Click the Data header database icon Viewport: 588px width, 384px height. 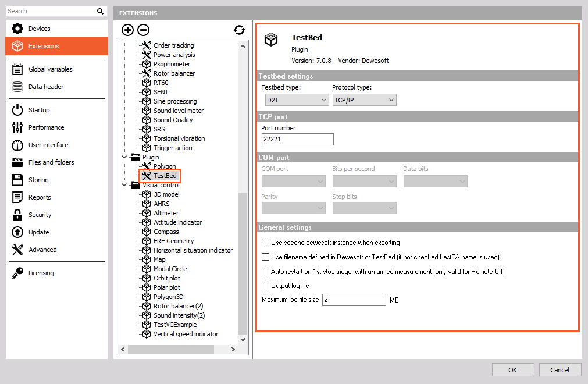(x=17, y=87)
